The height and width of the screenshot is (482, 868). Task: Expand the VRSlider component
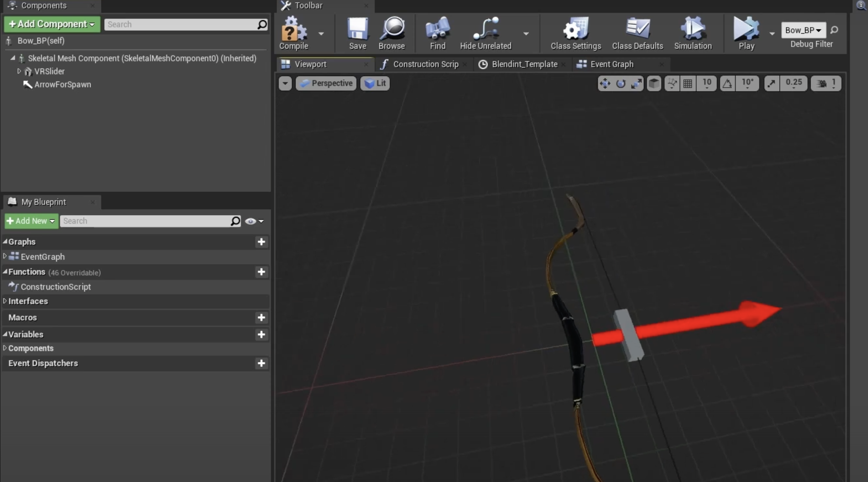19,71
